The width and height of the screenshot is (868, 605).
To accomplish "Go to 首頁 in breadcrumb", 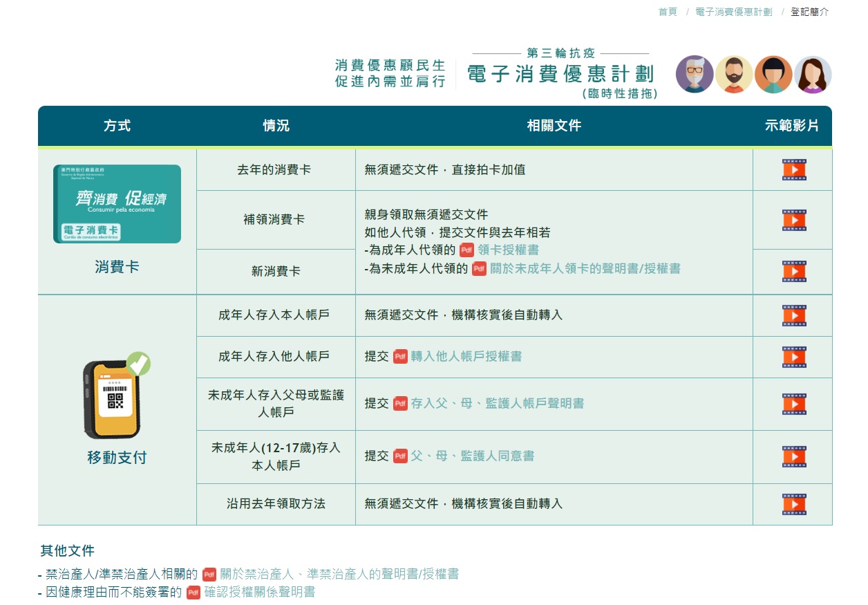I will [x=668, y=12].
